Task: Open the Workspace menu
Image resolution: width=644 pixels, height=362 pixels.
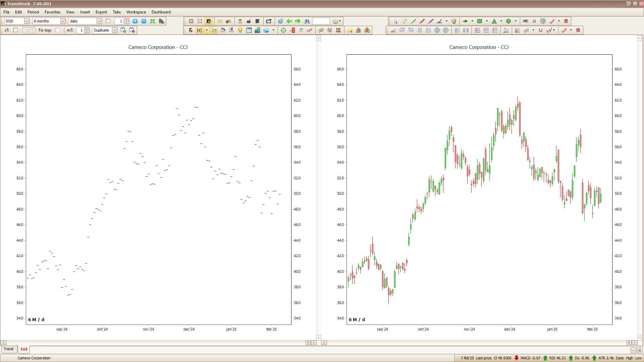Action: point(136,12)
